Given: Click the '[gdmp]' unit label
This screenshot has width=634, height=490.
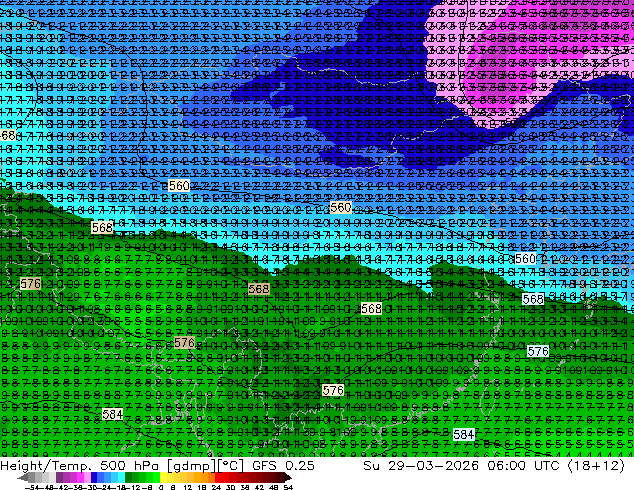Looking at the screenshot, I should pos(192,466).
